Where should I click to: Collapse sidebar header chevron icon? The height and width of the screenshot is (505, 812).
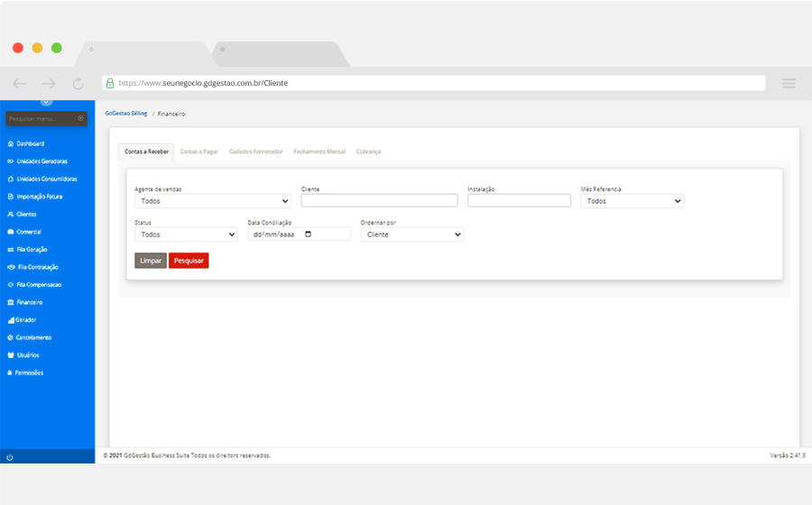[46, 102]
